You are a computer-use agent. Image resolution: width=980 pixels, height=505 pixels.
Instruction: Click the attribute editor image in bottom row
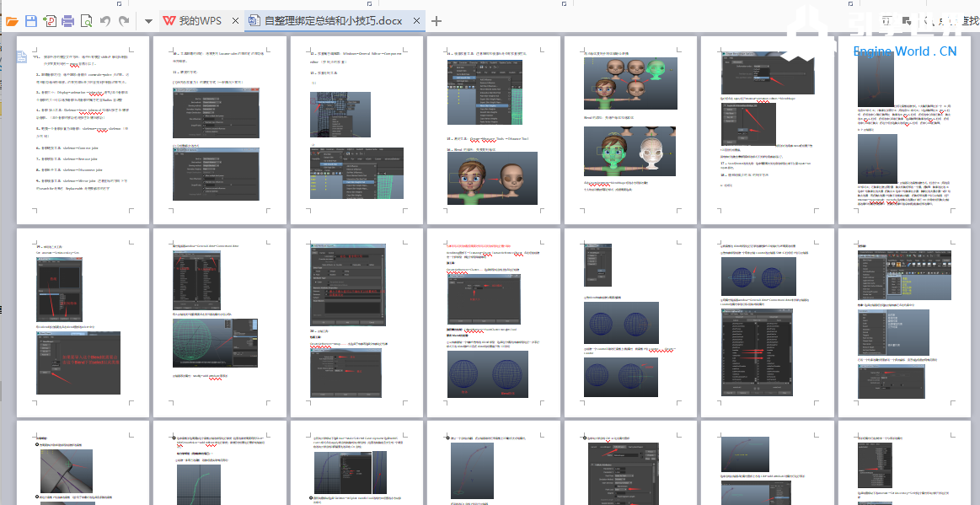point(623,475)
